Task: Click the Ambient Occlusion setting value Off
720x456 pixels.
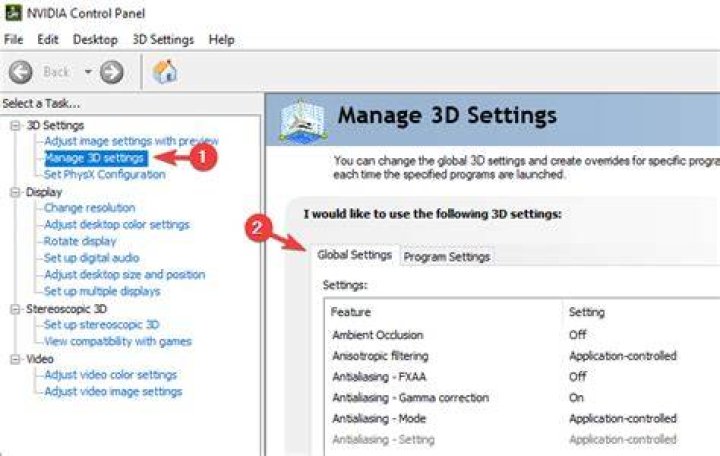Action: tap(578, 335)
